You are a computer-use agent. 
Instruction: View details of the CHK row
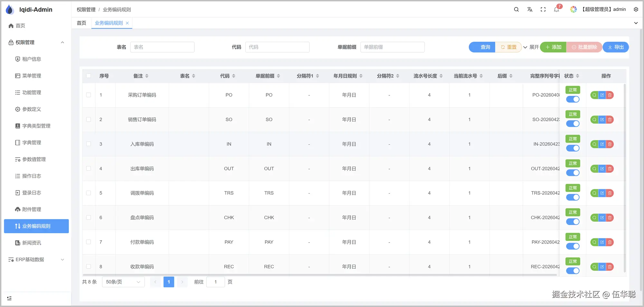[x=594, y=217]
